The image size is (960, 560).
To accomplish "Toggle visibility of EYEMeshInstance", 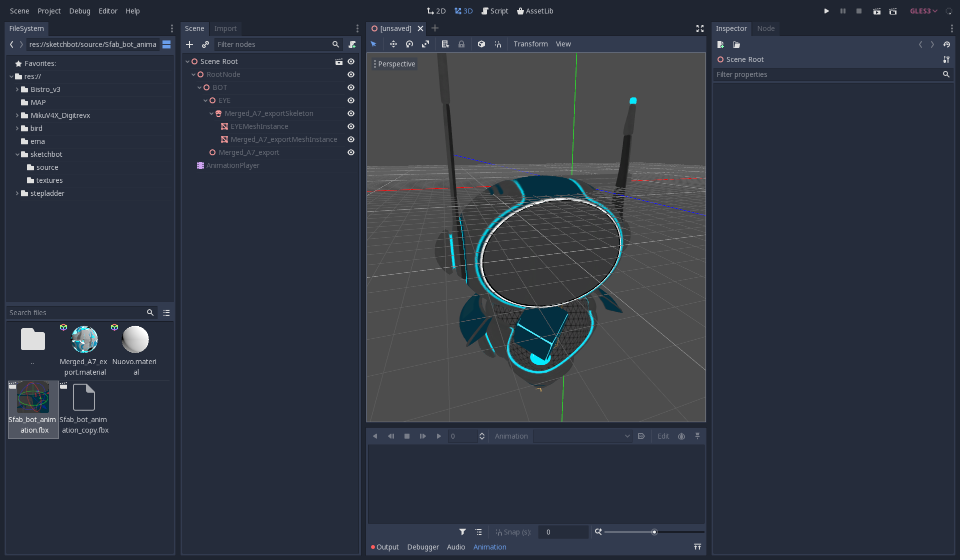I will [351, 126].
